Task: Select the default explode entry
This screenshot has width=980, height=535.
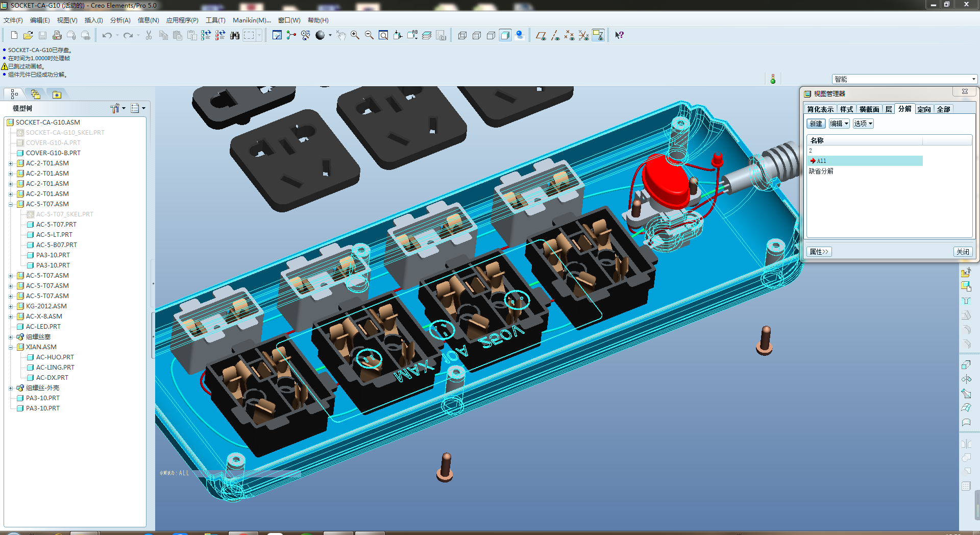Action: pos(821,171)
